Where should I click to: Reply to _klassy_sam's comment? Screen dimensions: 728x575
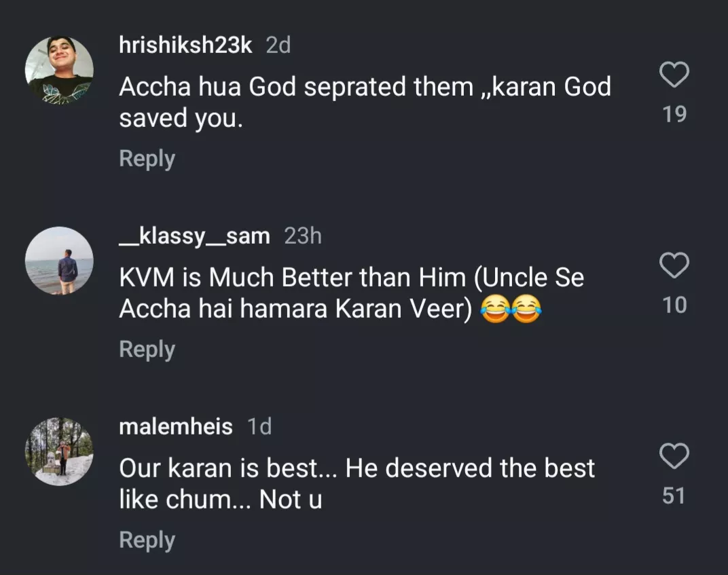point(147,350)
